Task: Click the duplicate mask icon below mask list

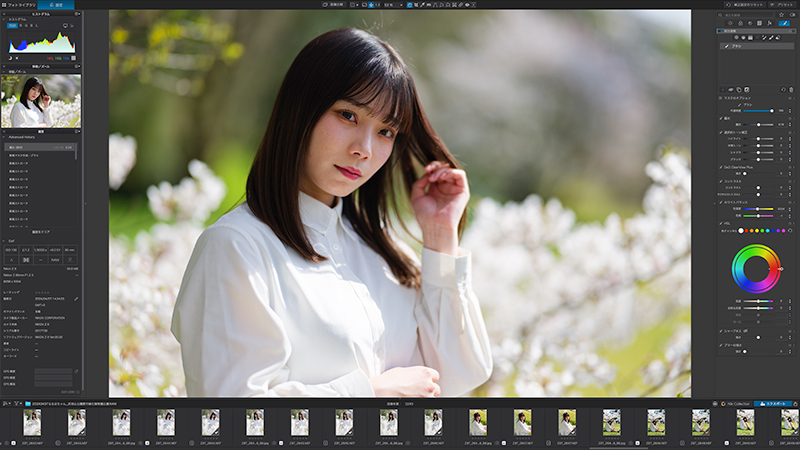Action: tap(739, 89)
